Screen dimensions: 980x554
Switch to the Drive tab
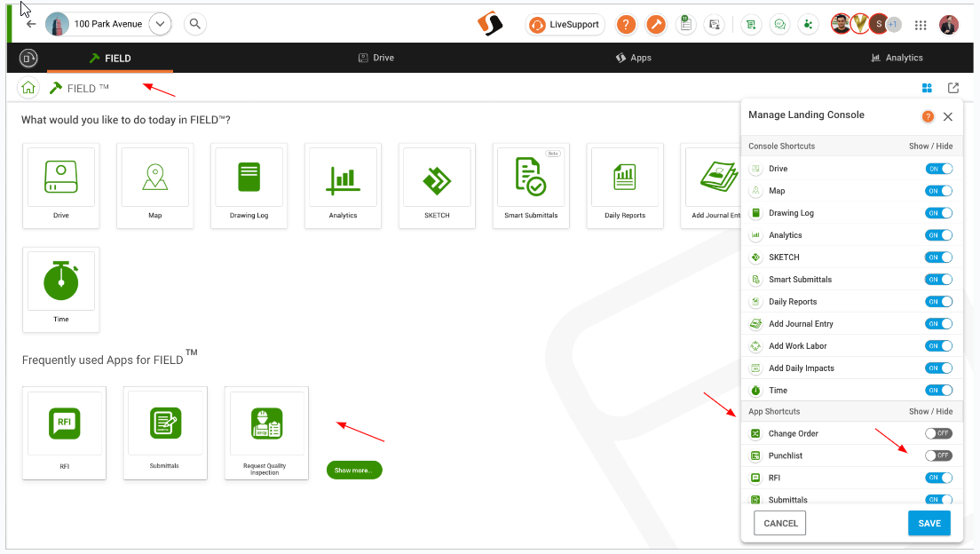pyautogui.click(x=376, y=58)
